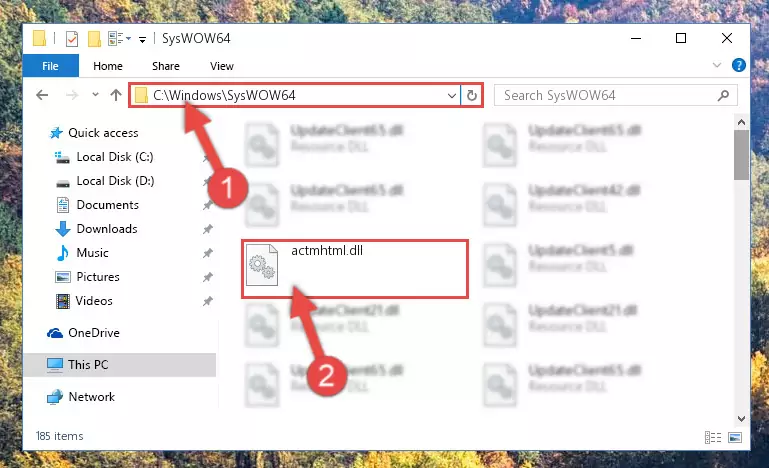The width and height of the screenshot is (769, 468).
Task: Open Documents in navigation pane
Action: pyautogui.click(x=107, y=205)
